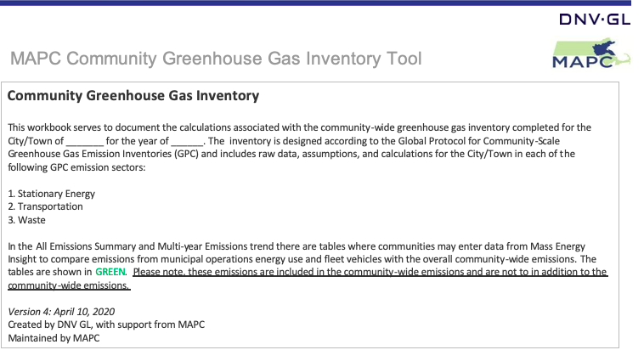Click the following GPC emission sectors line
644x350 pixels.
pos(76,167)
